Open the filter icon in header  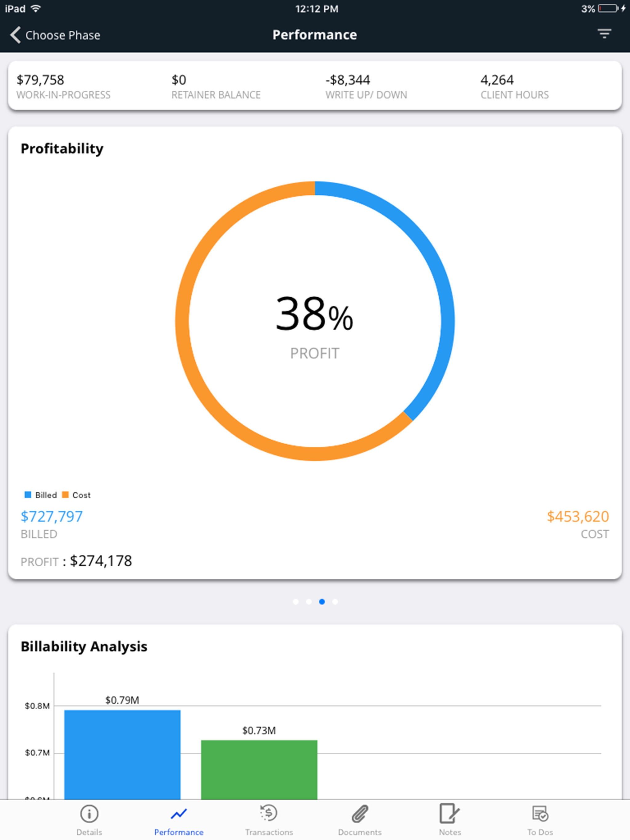coord(604,34)
